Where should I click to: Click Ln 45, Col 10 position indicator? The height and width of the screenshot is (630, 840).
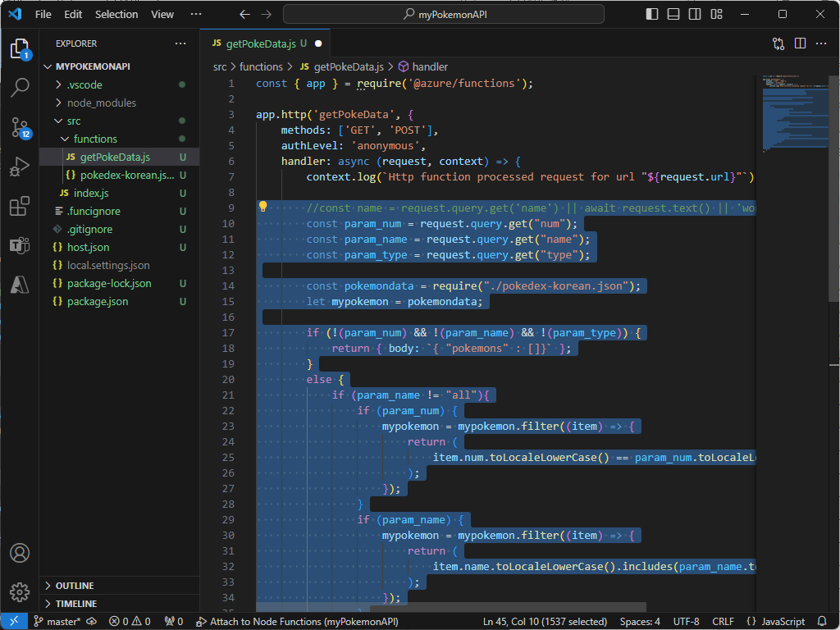pos(545,622)
